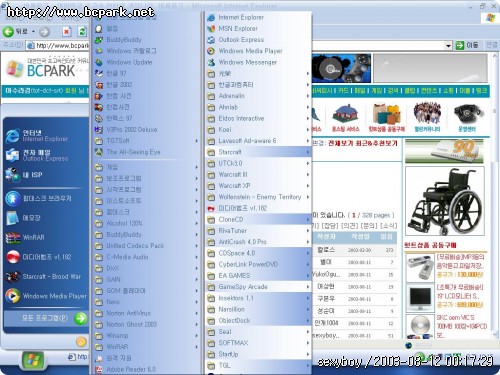500x375 pixels.
Task: Open Windows Messenger entry
Action: click(x=258, y=62)
